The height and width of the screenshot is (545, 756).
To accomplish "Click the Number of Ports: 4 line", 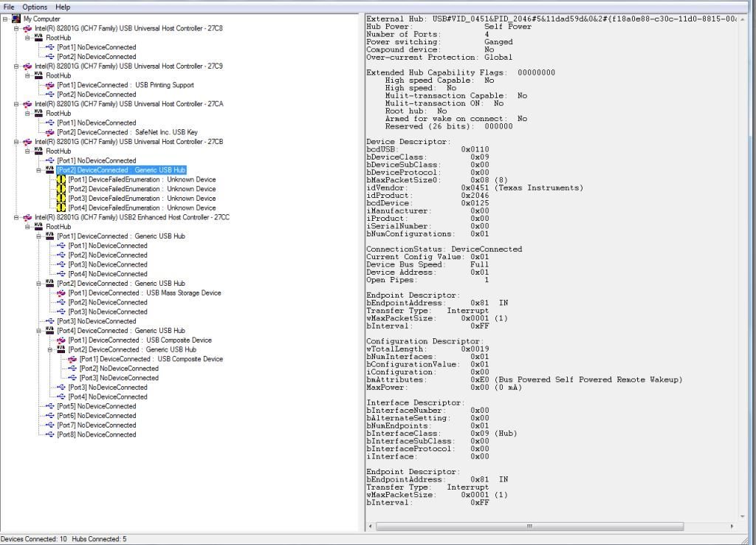I will [427, 34].
